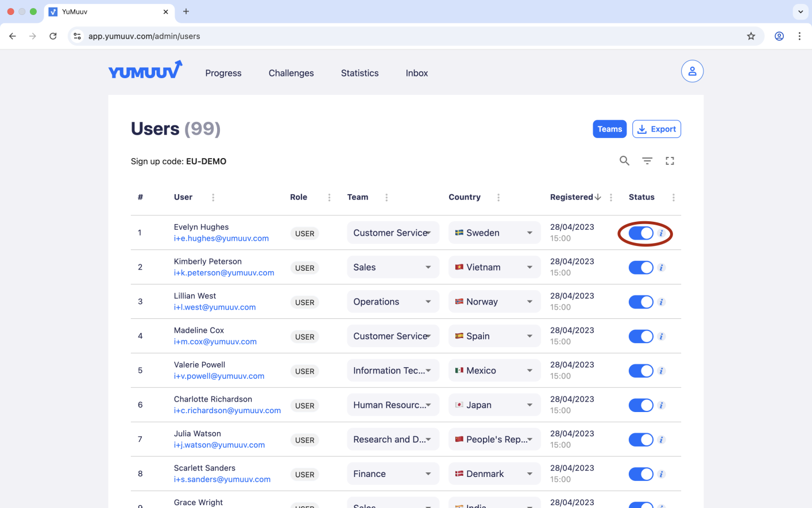
Task: Open email link i+m.cox@yumuuv.com
Action: tap(215, 342)
